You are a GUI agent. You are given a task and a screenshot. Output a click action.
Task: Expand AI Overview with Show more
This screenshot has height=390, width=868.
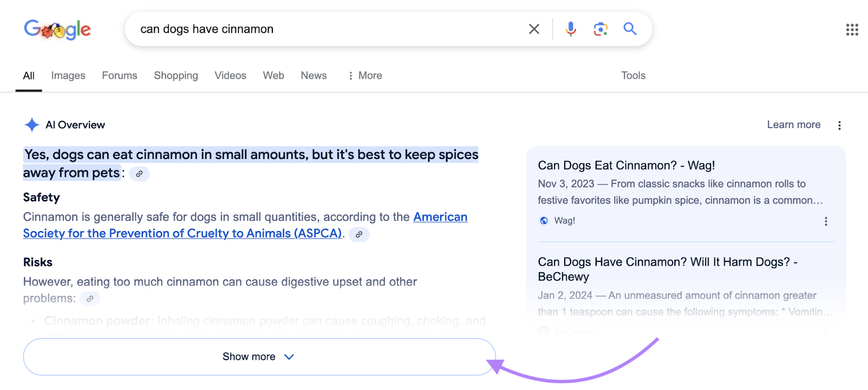[259, 357]
